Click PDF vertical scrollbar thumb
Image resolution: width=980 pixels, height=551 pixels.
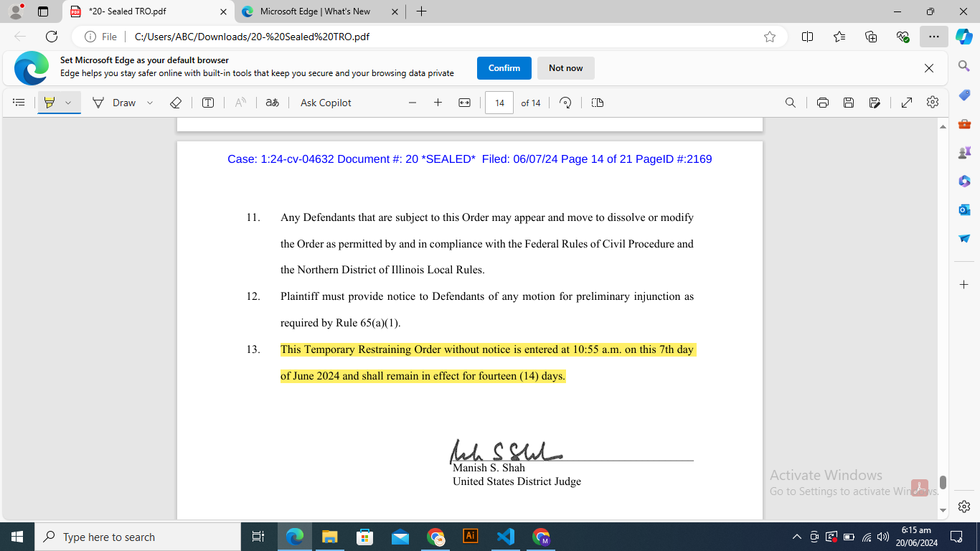pyautogui.click(x=943, y=482)
